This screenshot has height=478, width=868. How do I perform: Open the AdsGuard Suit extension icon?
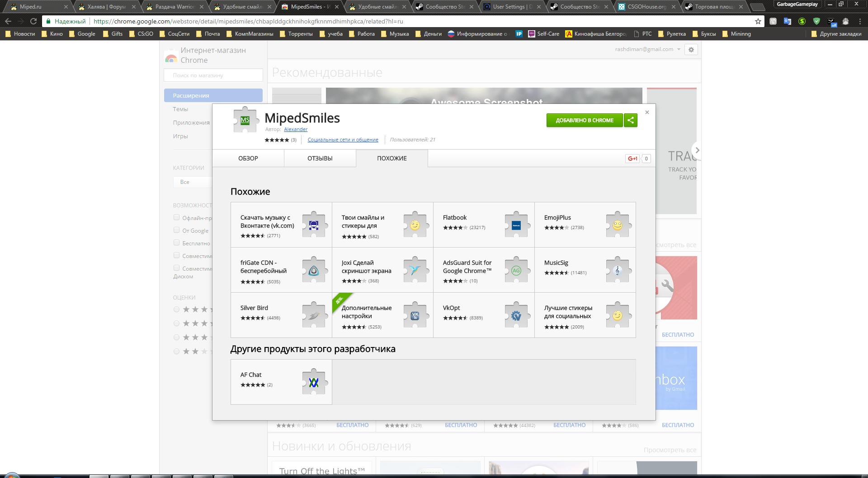517,270
